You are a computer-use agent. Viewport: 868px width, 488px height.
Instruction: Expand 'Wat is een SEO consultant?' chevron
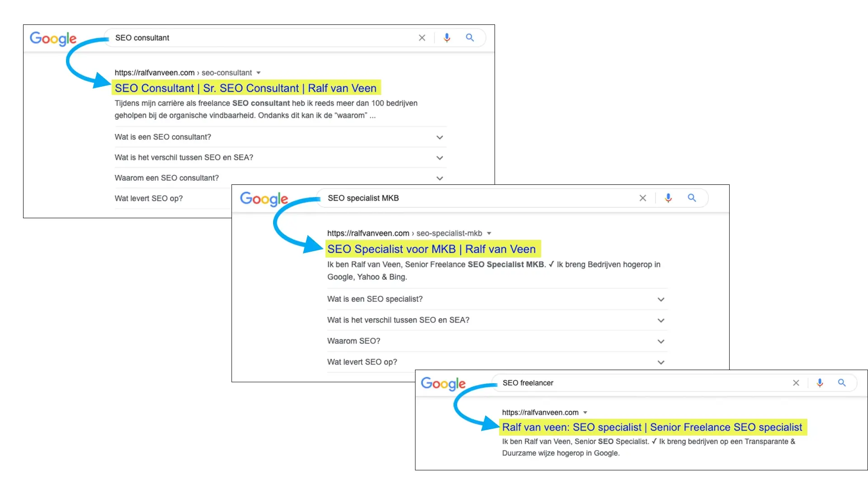[439, 137]
